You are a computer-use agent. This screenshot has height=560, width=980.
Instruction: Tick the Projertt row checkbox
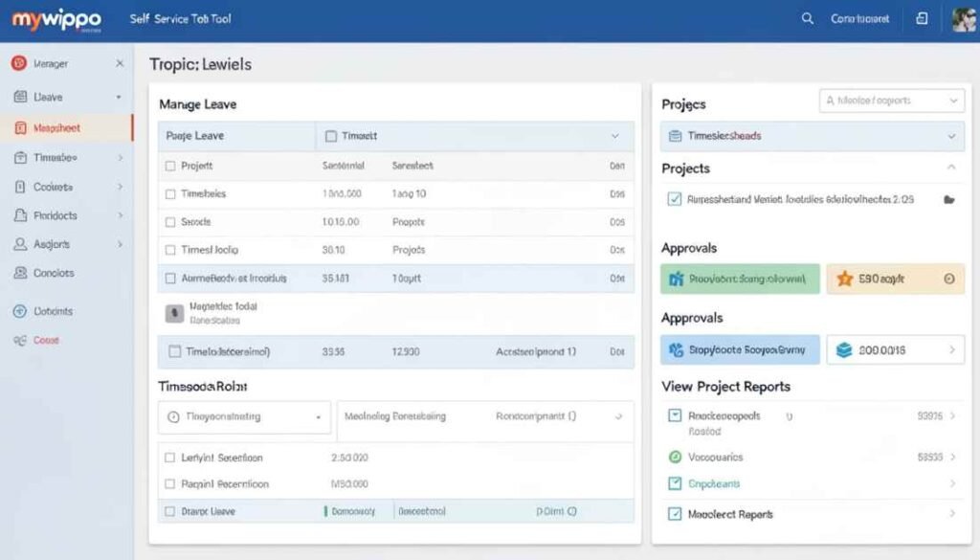tap(170, 166)
